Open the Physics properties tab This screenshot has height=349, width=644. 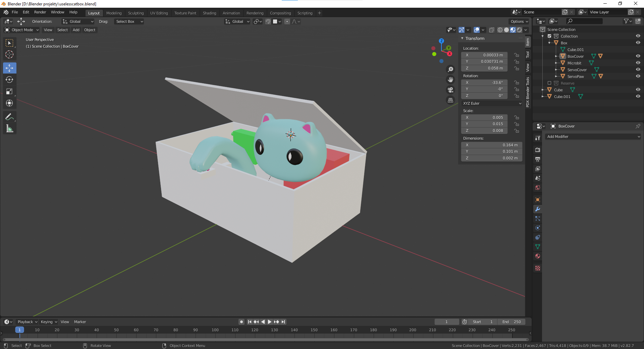coord(538,228)
